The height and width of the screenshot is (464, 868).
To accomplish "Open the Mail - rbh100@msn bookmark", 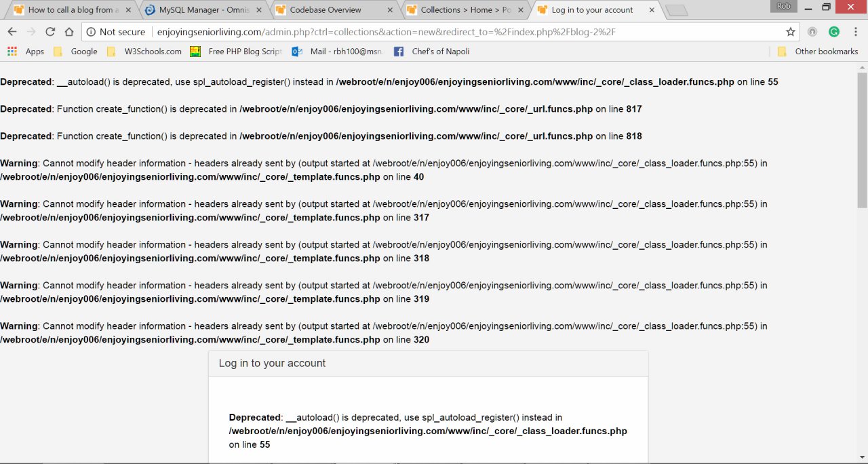I will click(337, 52).
